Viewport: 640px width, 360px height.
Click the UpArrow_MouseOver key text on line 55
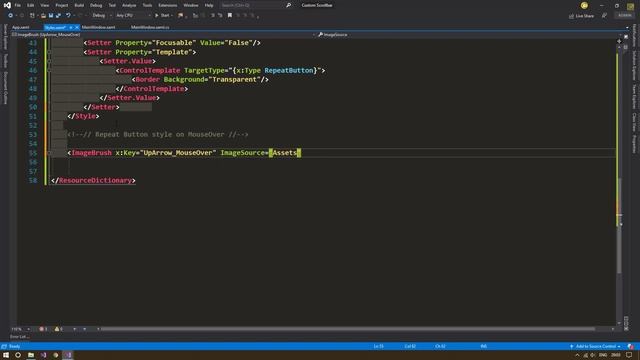178,153
